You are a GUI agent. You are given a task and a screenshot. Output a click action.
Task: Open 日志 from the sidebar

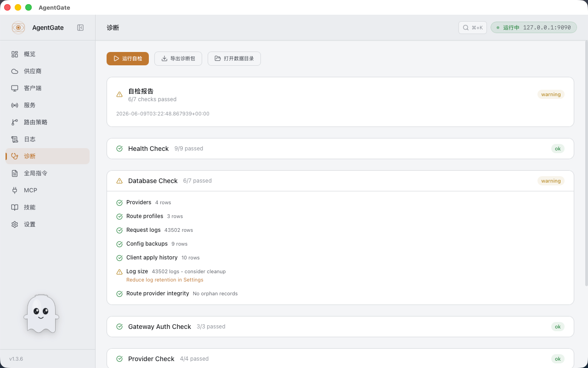(47, 139)
